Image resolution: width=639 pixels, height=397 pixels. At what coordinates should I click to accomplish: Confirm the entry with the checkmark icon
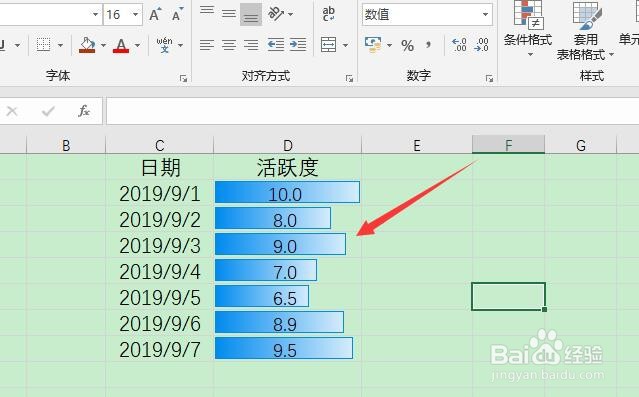tap(48, 111)
